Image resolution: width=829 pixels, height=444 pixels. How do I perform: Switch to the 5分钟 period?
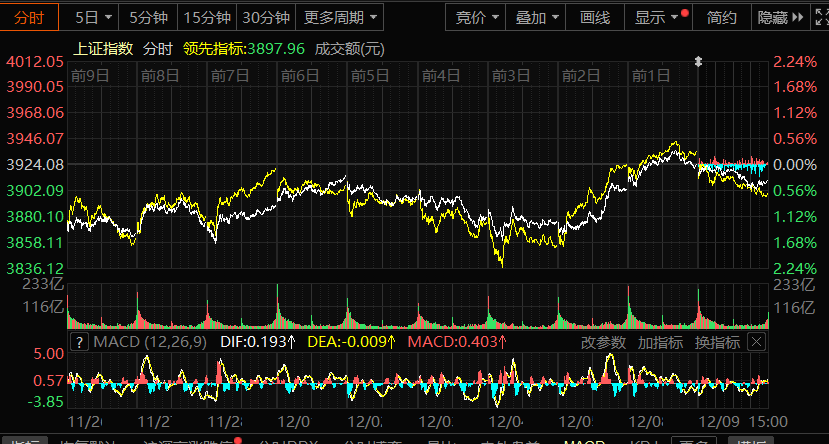147,18
